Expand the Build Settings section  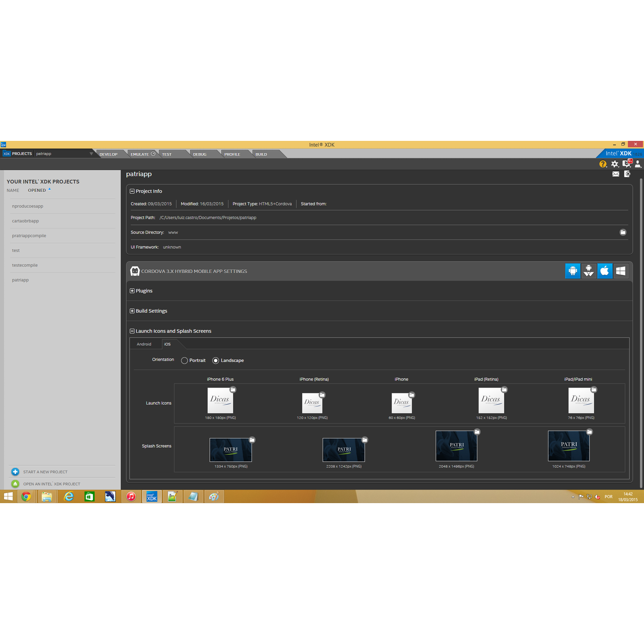(132, 311)
